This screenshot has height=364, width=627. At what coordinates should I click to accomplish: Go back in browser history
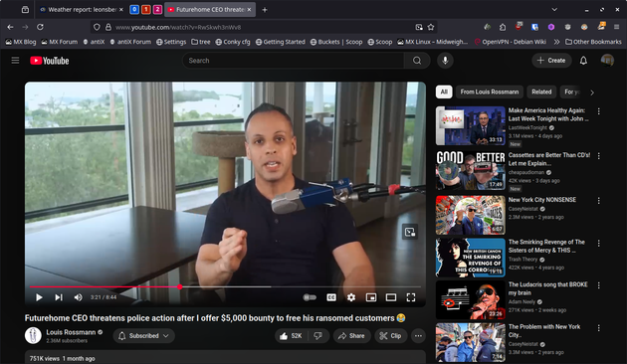[10, 27]
